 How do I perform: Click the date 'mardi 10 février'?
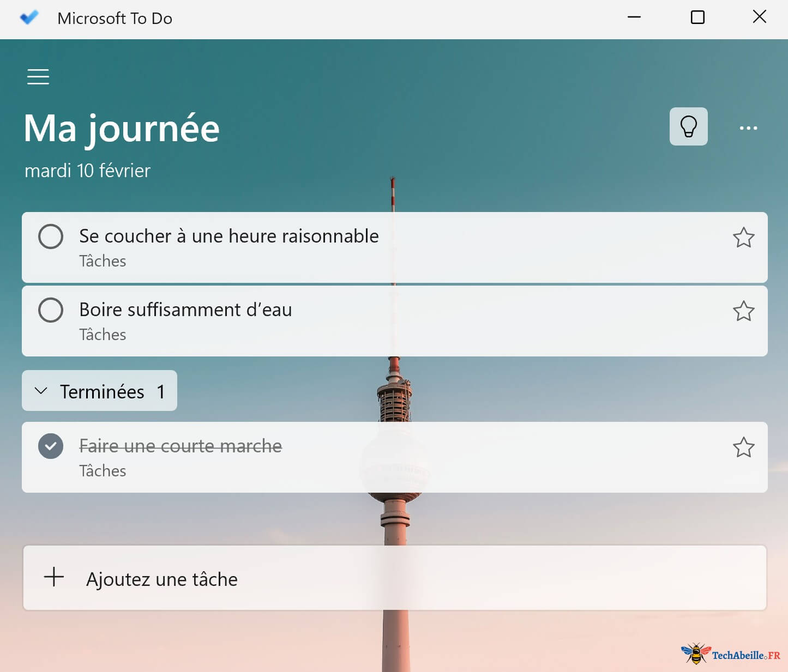click(87, 171)
